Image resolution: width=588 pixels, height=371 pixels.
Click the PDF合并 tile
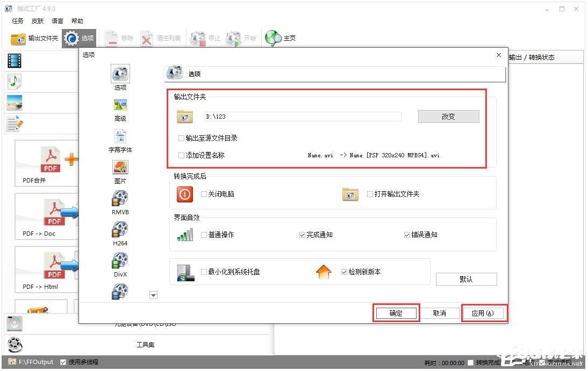tap(47, 163)
